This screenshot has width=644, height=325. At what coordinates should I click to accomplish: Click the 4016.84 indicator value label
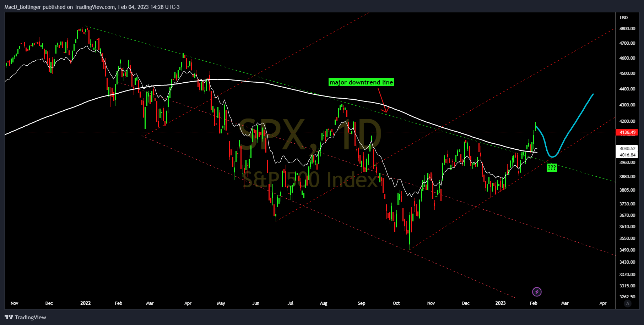(627, 155)
